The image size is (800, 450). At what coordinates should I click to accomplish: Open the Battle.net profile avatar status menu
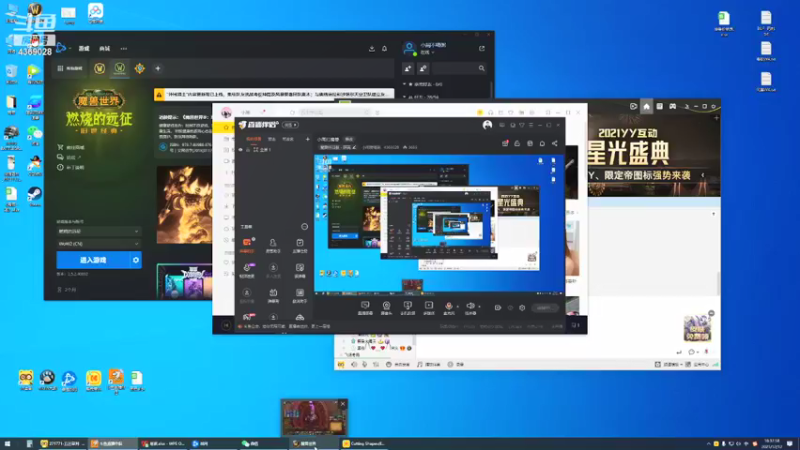[409, 48]
